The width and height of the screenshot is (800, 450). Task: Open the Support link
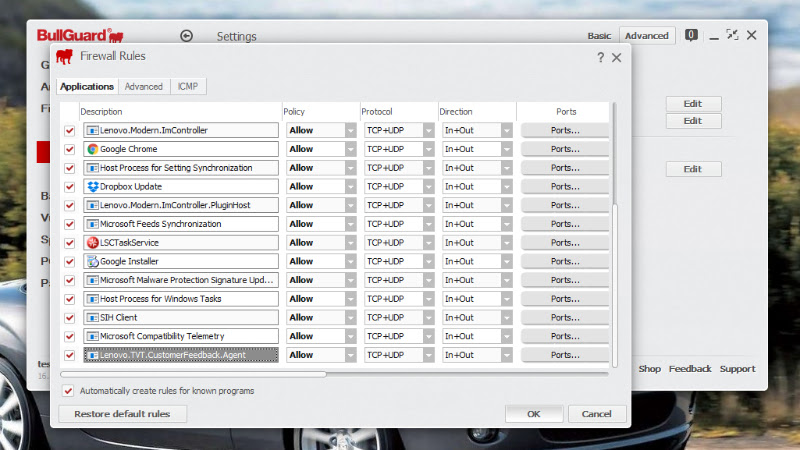point(737,369)
